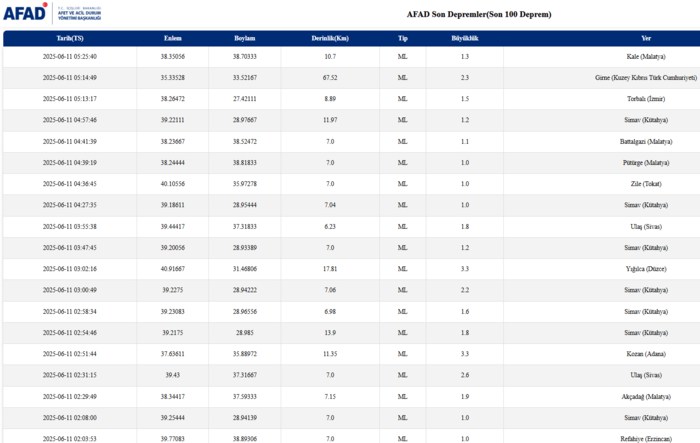Click the depth value 67.52
Viewport: 700px width, 443px height.
coord(330,78)
